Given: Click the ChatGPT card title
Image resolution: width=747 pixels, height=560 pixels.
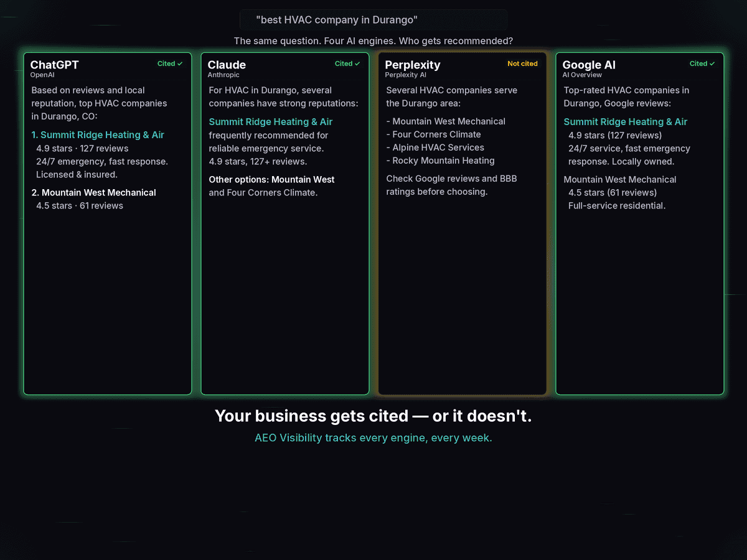Looking at the screenshot, I should (55, 65).
